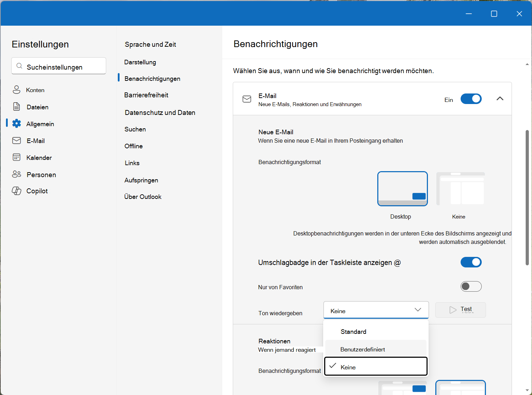Click the scrollbar up arrow
This screenshot has width=532, height=395.
pyautogui.click(x=527, y=64)
